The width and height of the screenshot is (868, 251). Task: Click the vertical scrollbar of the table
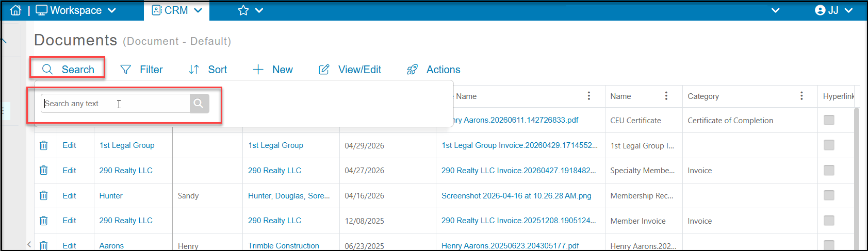(857, 175)
